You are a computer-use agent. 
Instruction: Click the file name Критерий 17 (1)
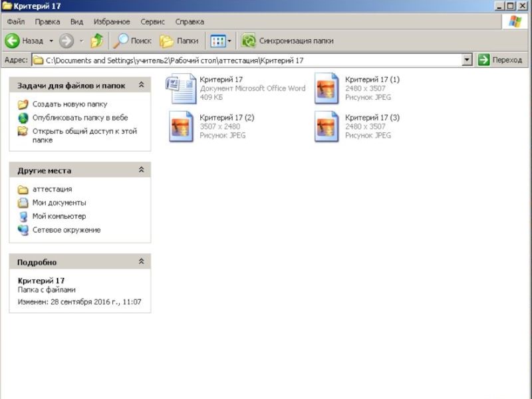372,79
